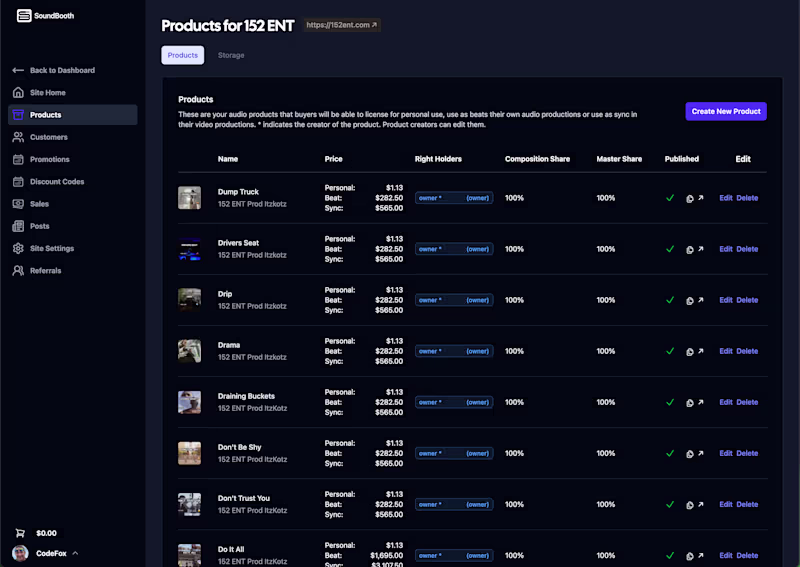Copy link icon for Don't Trust You
The image size is (800, 567).
[690, 505]
